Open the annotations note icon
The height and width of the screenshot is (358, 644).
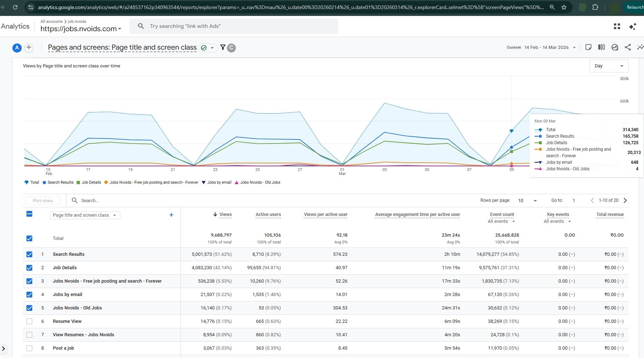[588, 47]
